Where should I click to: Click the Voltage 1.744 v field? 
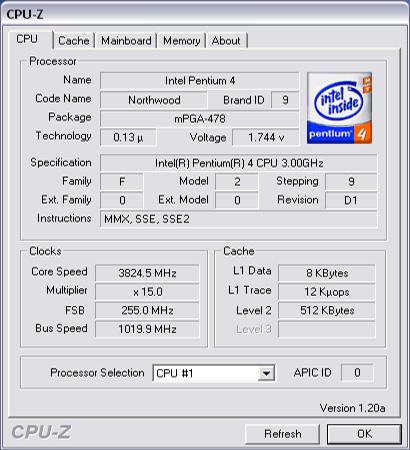[266, 137]
